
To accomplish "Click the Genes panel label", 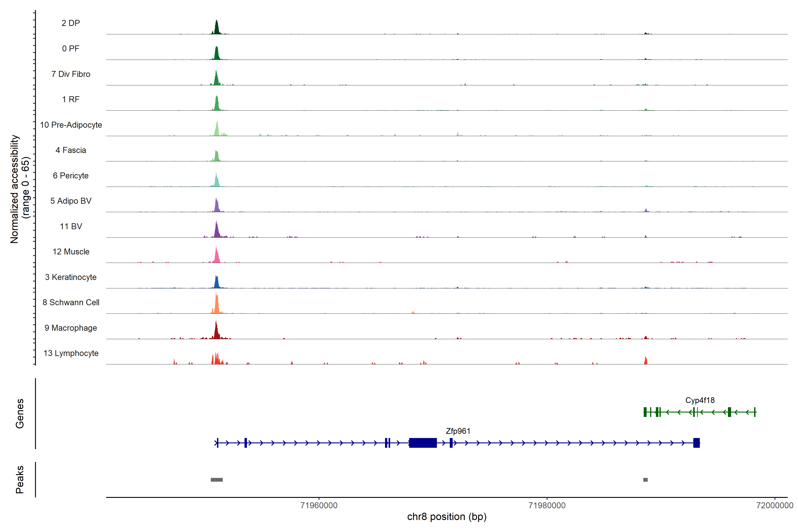I will point(20,414).
